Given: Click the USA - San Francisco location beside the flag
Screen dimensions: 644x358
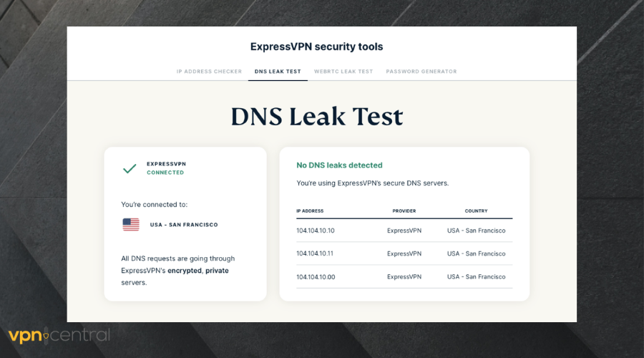Looking at the screenshot, I should [184, 225].
